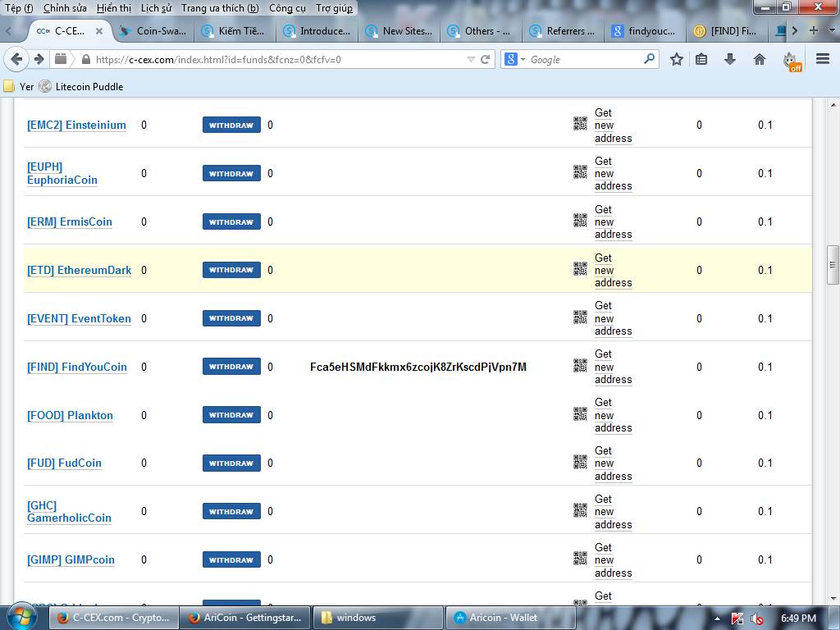
Task: Click the volume icon in system tray
Action: pos(757,619)
